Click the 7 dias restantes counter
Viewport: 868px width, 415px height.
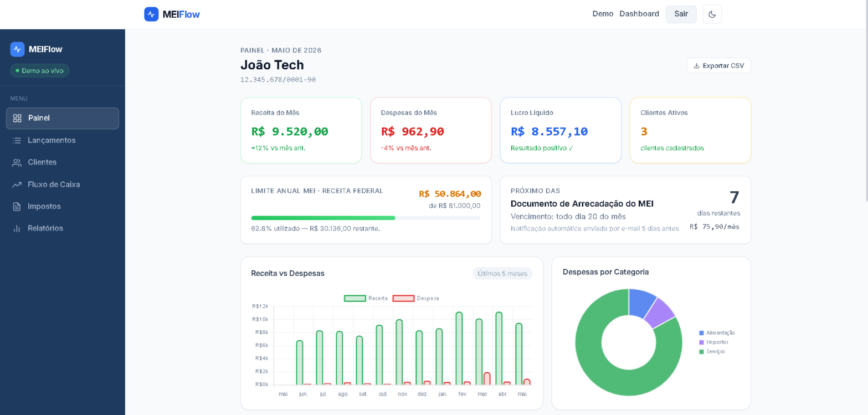click(734, 198)
